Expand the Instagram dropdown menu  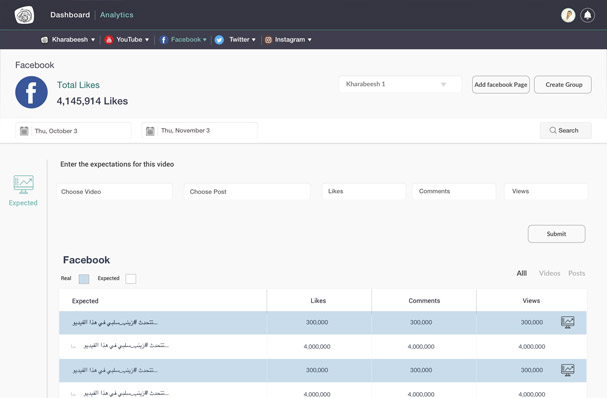click(x=309, y=40)
